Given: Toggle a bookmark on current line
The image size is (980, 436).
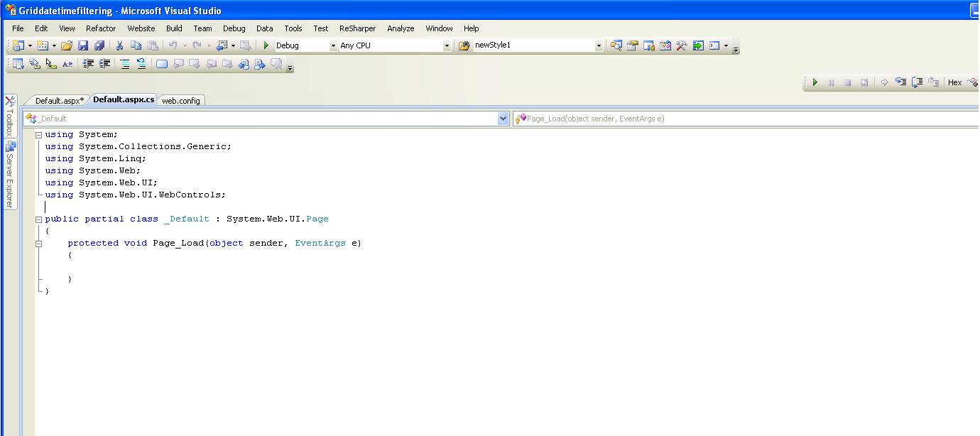Looking at the screenshot, I should point(162,64).
